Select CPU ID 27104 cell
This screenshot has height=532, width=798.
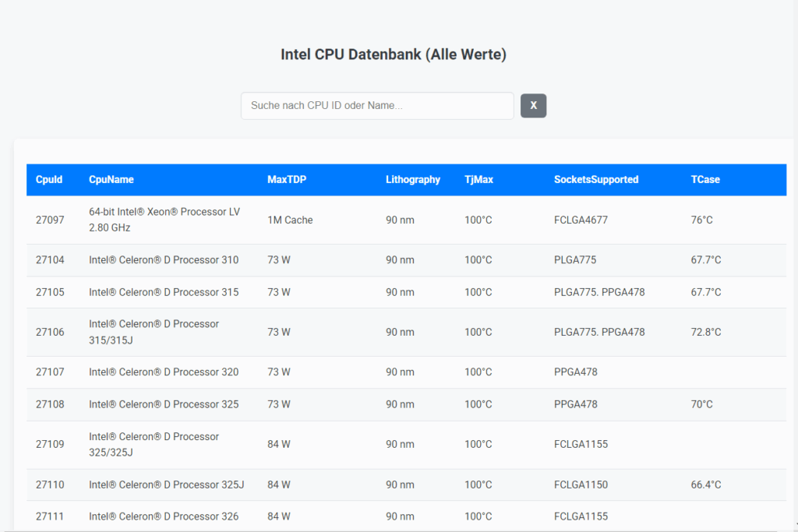[x=50, y=260]
